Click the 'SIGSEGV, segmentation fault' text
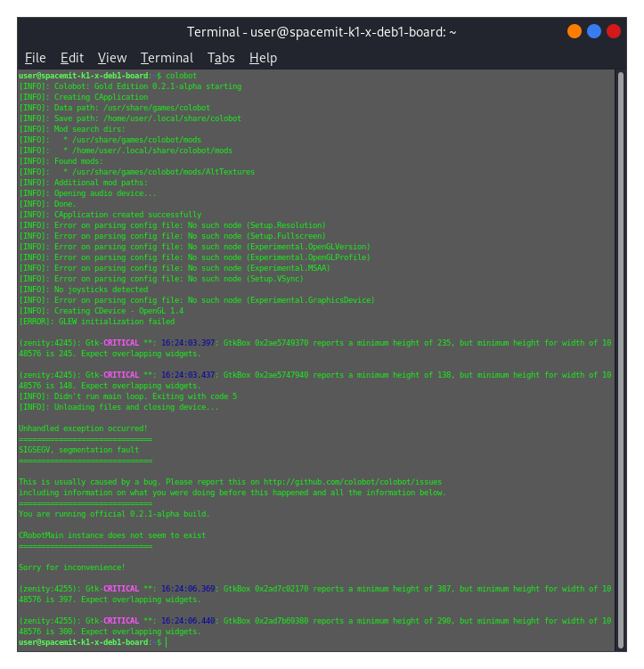Image resolution: width=644 pixels, height=669 pixels. click(78, 450)
